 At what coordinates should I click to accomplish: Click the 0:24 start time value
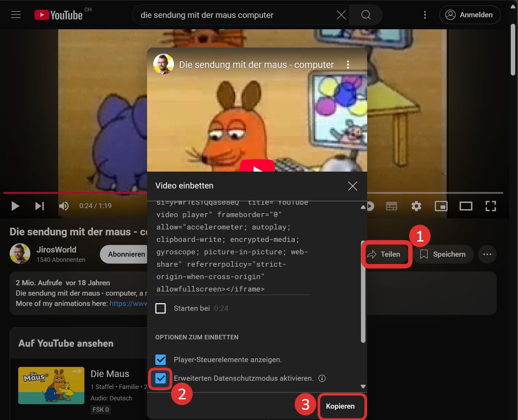point(221,308)
